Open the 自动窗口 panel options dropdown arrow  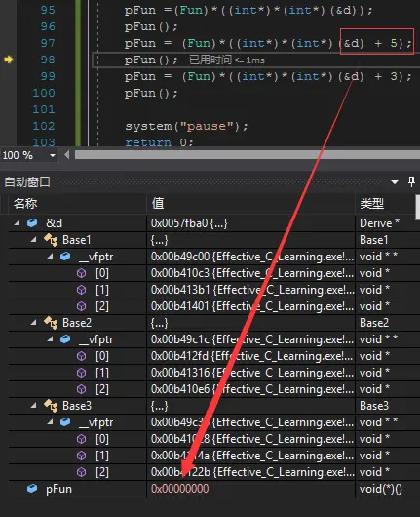pyautogui.click(x=395, y=182)
